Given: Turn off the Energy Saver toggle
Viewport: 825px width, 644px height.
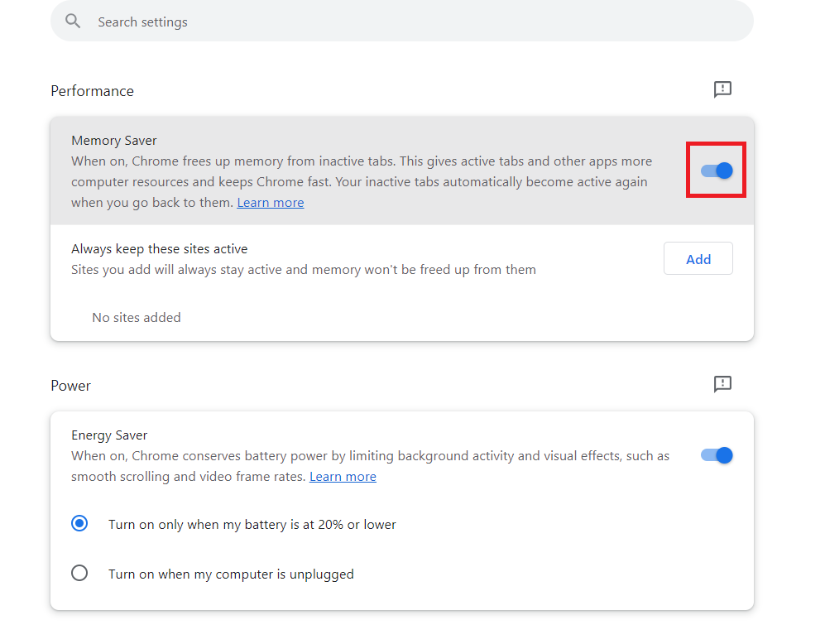Looking at the screenshot, I should click(717, 455).
